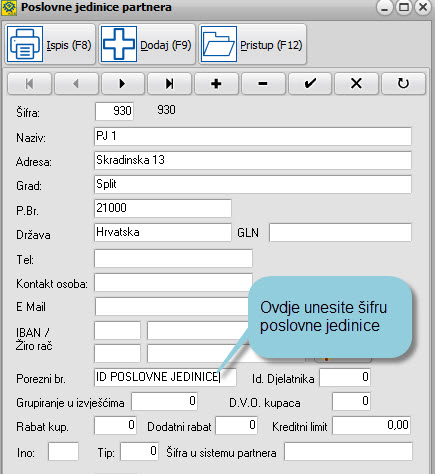This screenshot has width=435, height=474.
Task: Click the Grad field showing Split
Action: click(x=253, y=184)
